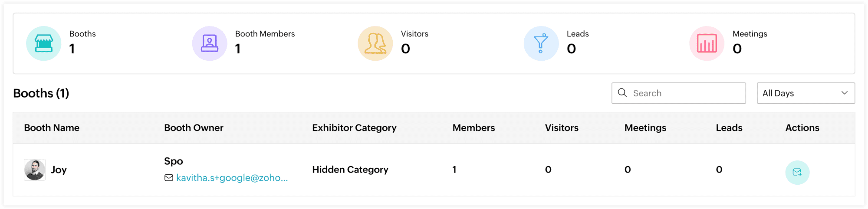The image size is (868, 209).
Task: Click the Booth Members badge icon
Action: pos(210,43)
